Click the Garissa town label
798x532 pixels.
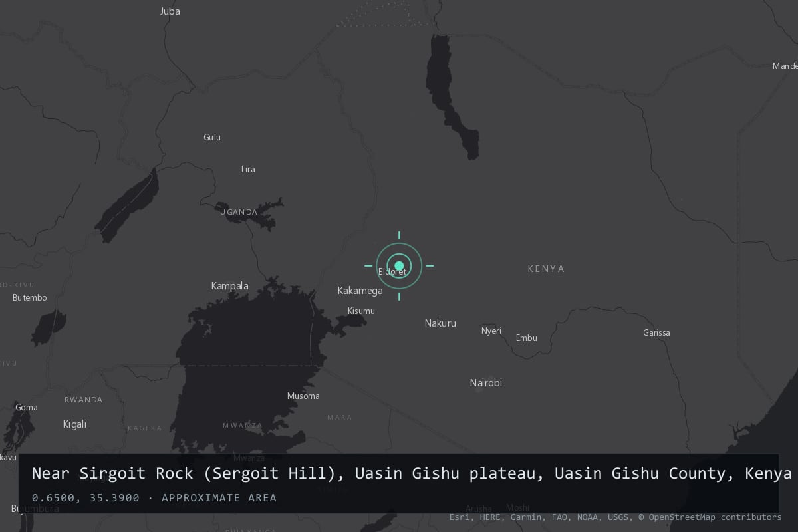pos(656,333)
